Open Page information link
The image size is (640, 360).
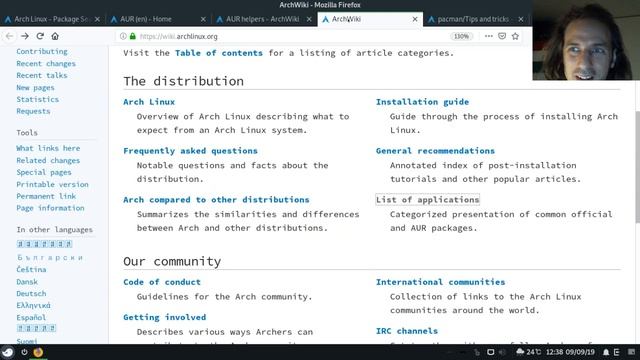click(x=50, y=208)
